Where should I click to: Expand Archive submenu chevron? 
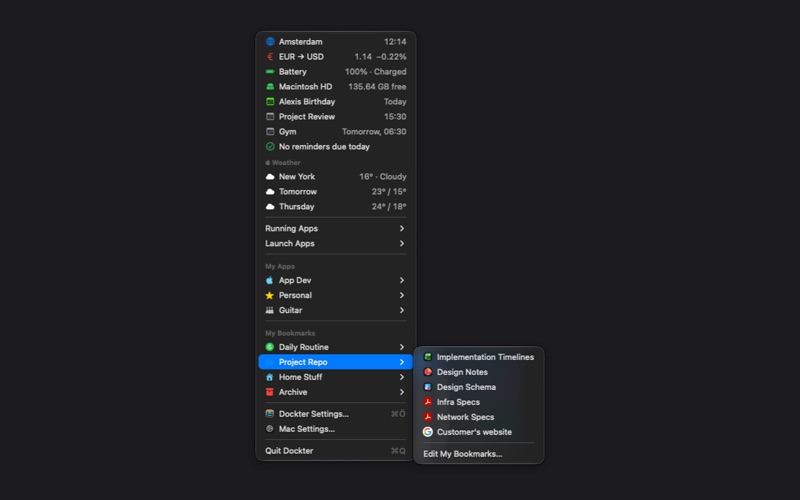click(402, 392)
